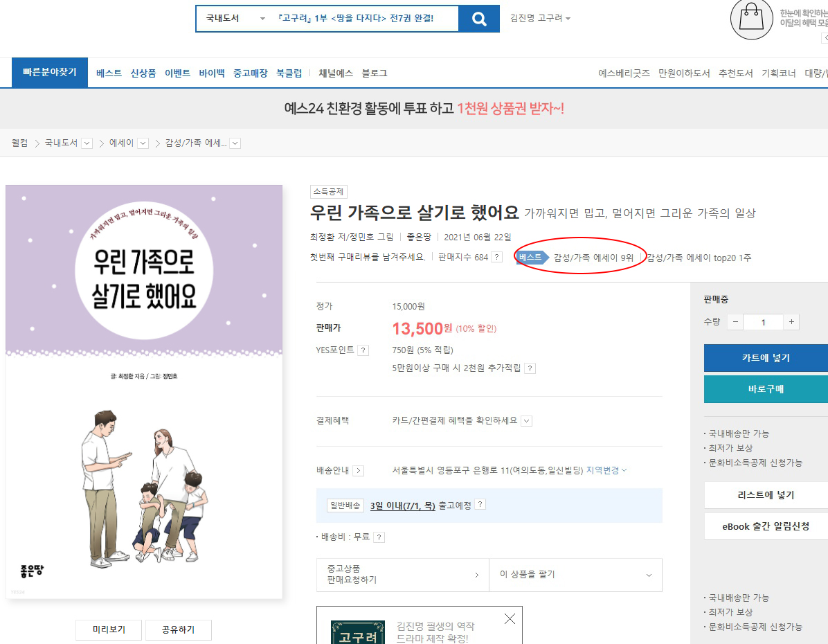Viewport: 828px width, 644px height.
Task: Open 중고상품 판매요청하기
Action: (x=403, y=575)
